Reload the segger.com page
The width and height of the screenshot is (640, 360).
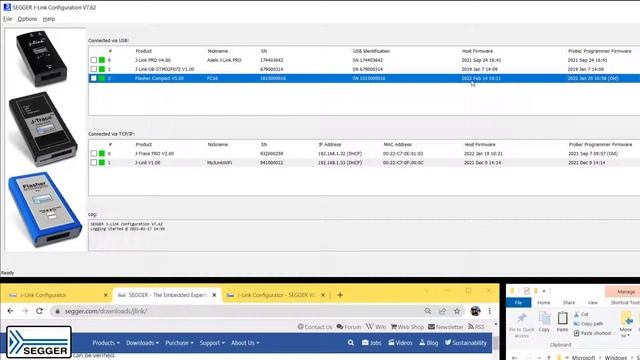40,311
